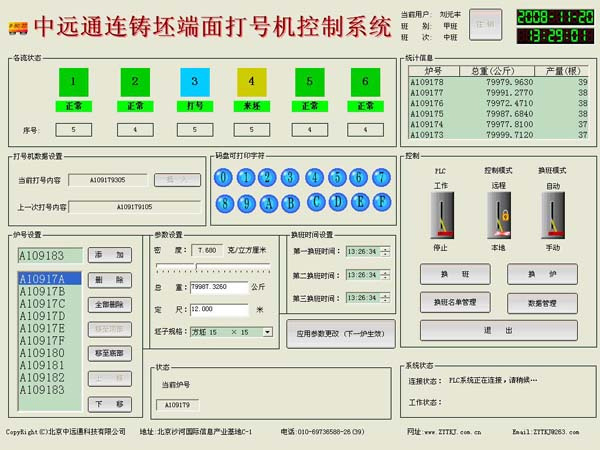This screenshot has height=450, width=600.
Task: Adjust third shift-change time spinner
Action: pyautogui.click(x=385, y=299)
